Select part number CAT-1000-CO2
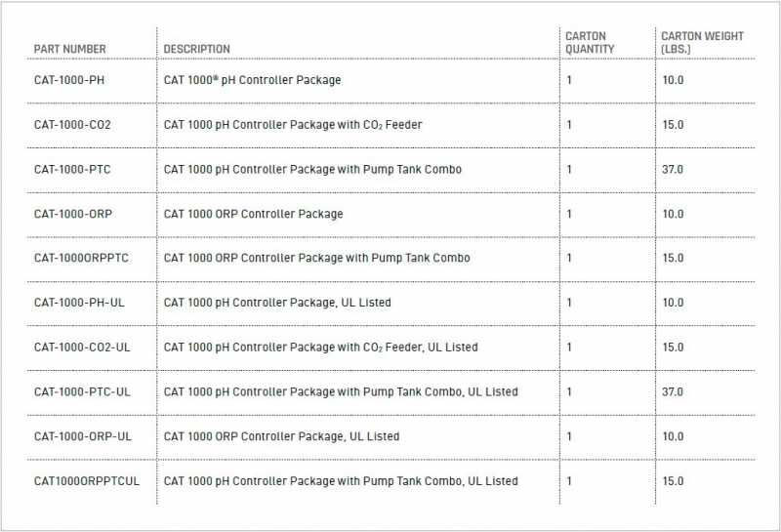The height and width of the screenshot is (532, 781). click(72, 125)
